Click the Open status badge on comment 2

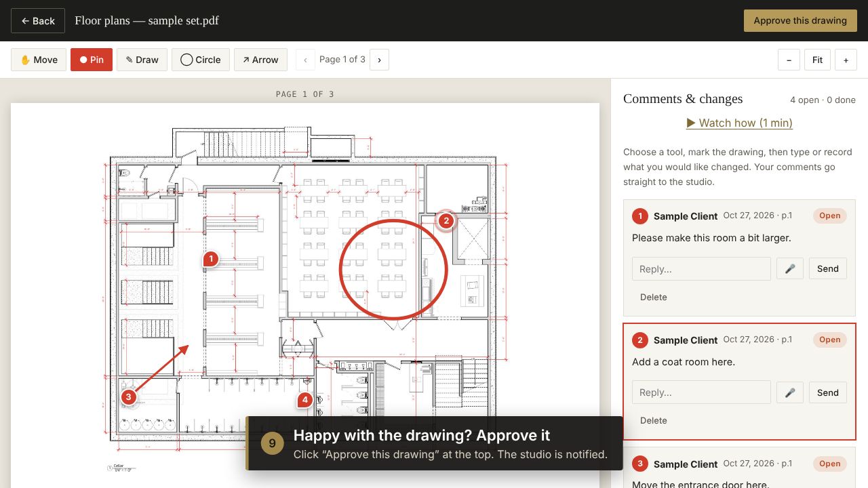tap(830, 340)
